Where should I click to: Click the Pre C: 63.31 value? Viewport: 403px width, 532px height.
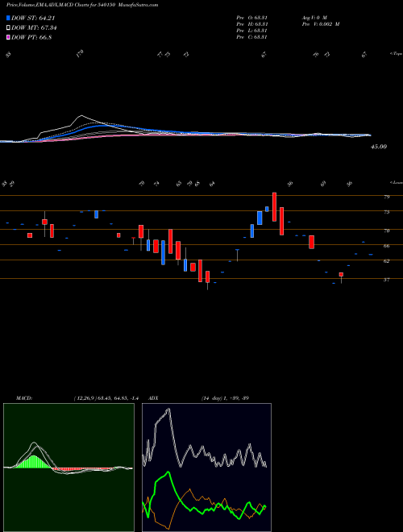[251, 37]
